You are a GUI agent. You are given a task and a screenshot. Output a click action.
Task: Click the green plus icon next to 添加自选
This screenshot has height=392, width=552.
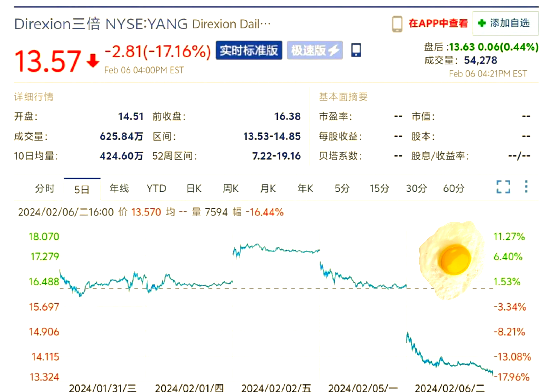[x=482, y=23]
